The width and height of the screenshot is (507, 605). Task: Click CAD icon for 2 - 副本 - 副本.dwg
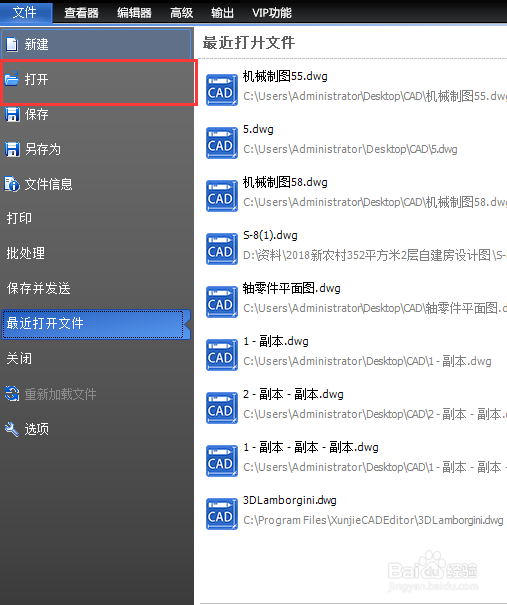[x=221, y=408]
